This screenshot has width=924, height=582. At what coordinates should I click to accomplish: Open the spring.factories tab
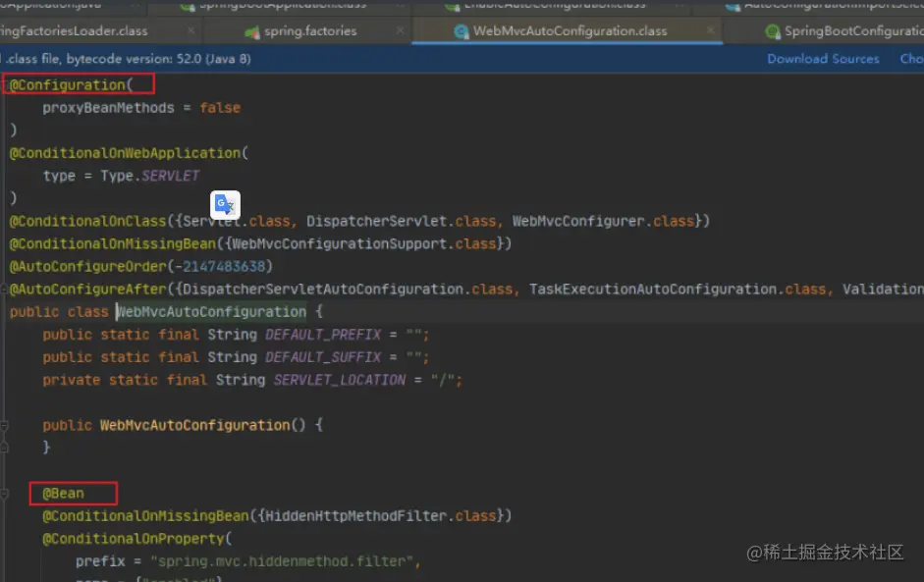click(310, 31)
